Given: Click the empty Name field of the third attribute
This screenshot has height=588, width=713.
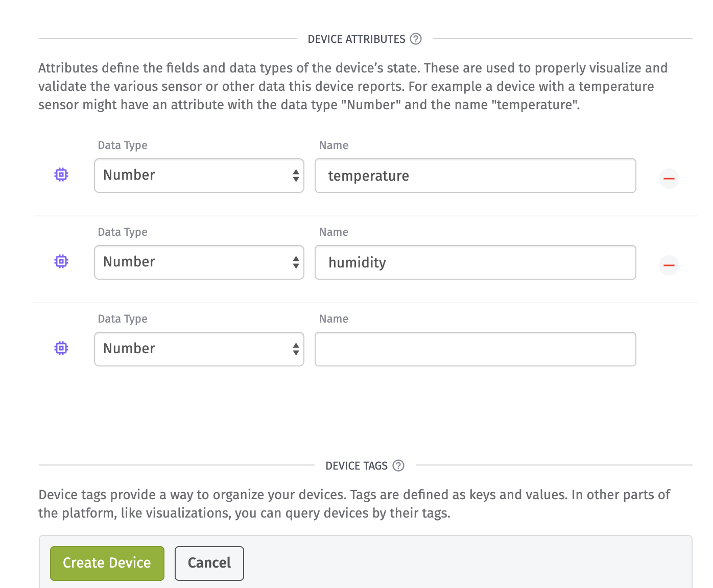Looking at the screenshot, I should 475,349.
